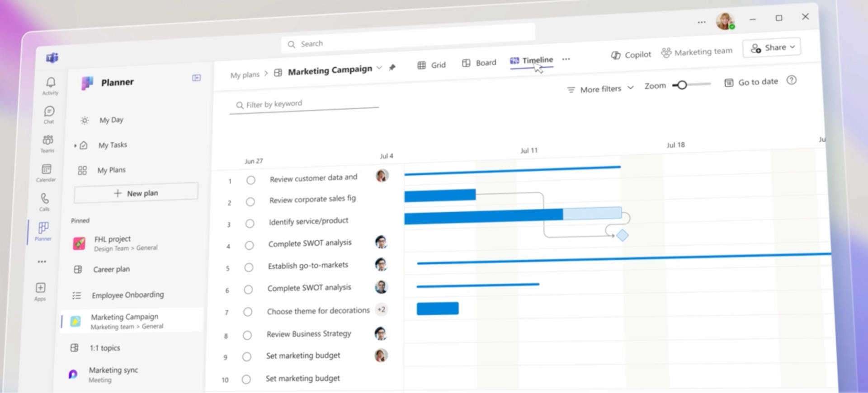Open the Activity bell icon
This screenshot has width=868, height=393.
tap(51, 83)
